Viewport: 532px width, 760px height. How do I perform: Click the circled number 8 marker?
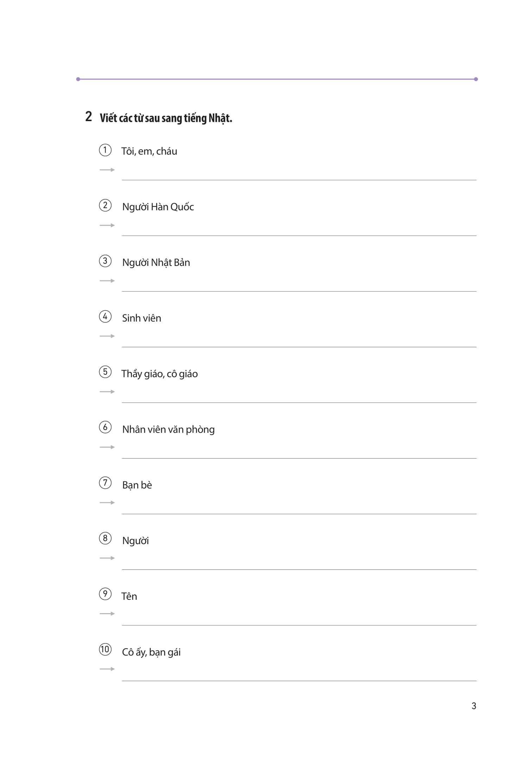click(105, 538)
